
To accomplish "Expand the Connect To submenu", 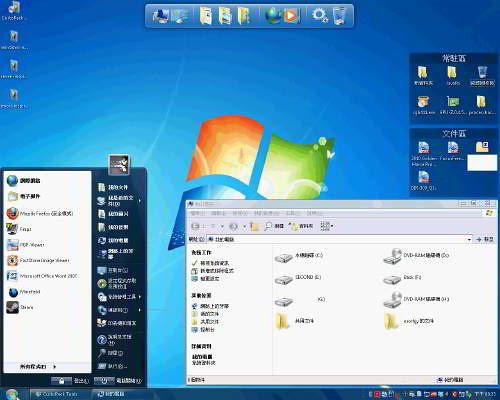I will 118,310.
